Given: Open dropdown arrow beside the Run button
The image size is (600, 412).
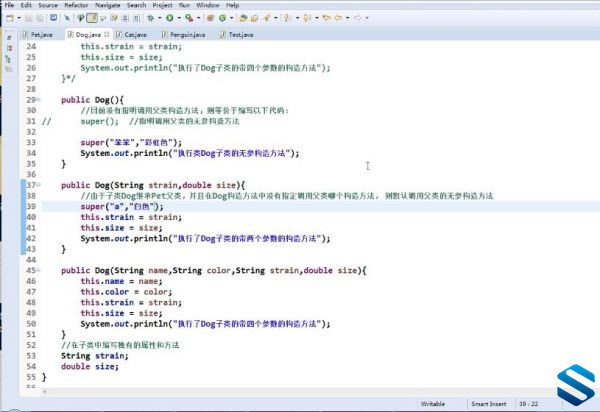Looking at the screenshot, I should [x=179, y=18].
